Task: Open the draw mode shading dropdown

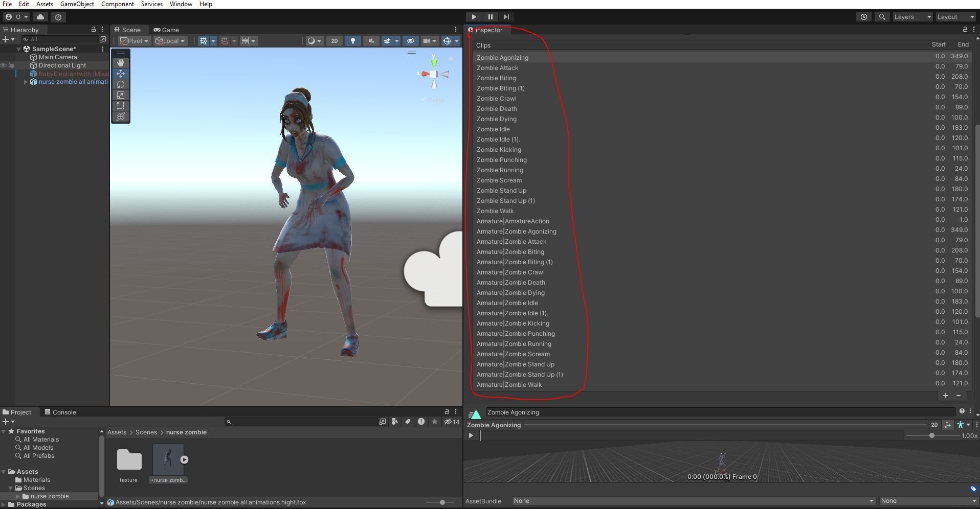Action: (x=314, y=41)
